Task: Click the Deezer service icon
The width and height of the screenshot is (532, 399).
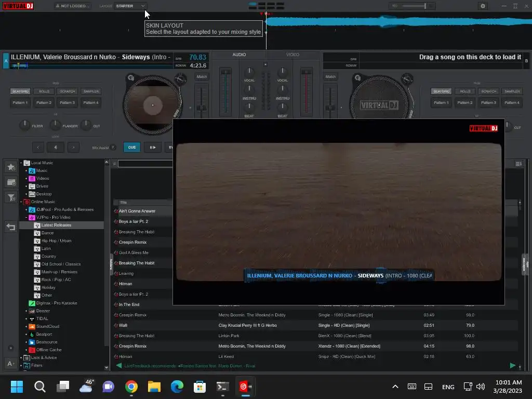Action: (32, 311)
